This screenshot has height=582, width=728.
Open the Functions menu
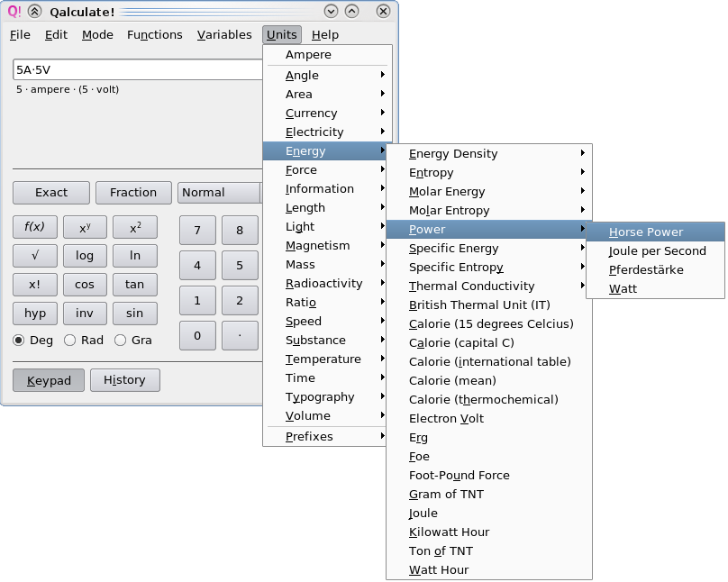(x=155, y=35)
